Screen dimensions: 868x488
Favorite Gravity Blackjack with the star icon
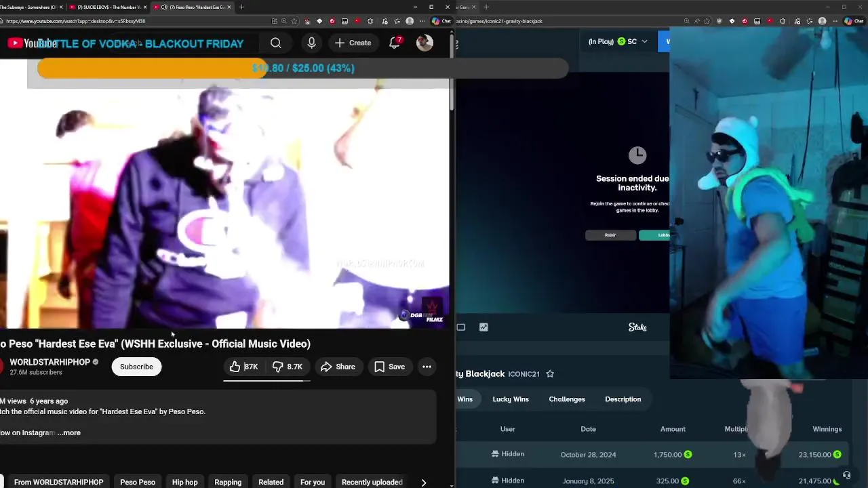[550, 373]
